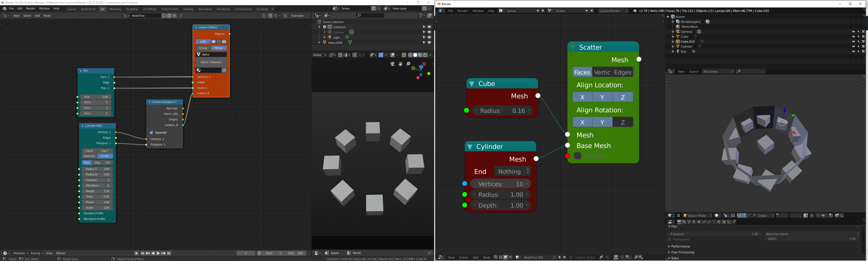
Task: Click the Radius T value field
Action: 97,169
